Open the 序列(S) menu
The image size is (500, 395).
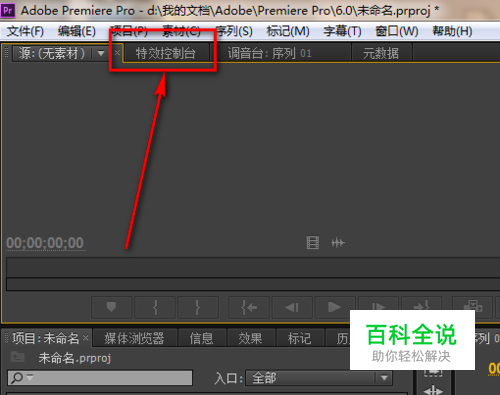coord(234,31)
